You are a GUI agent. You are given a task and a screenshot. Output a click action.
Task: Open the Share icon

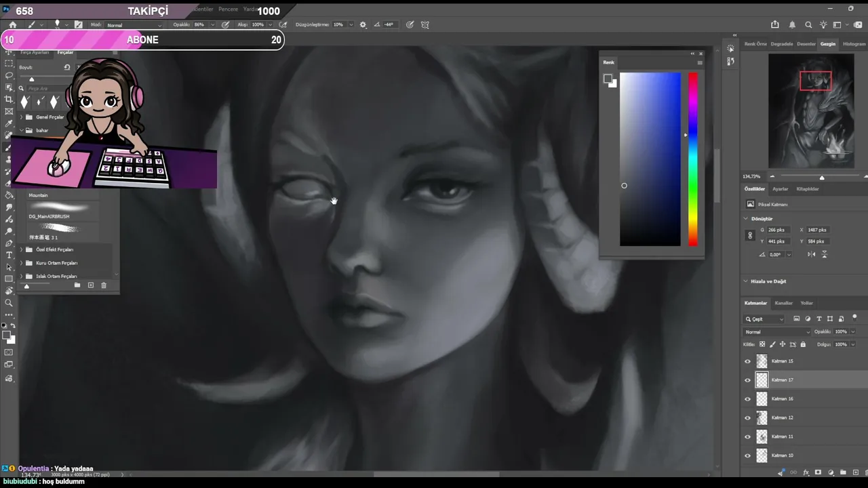(776, 24)
